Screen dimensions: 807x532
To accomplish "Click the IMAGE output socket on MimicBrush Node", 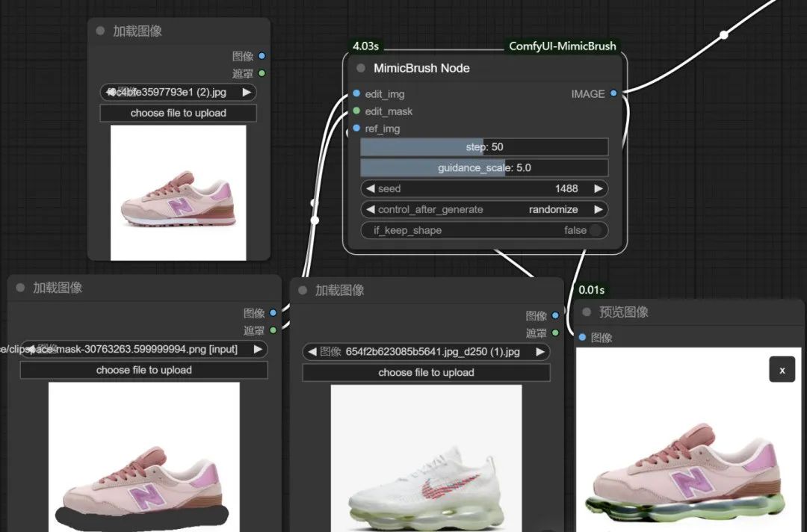I will tap(613, 93).
